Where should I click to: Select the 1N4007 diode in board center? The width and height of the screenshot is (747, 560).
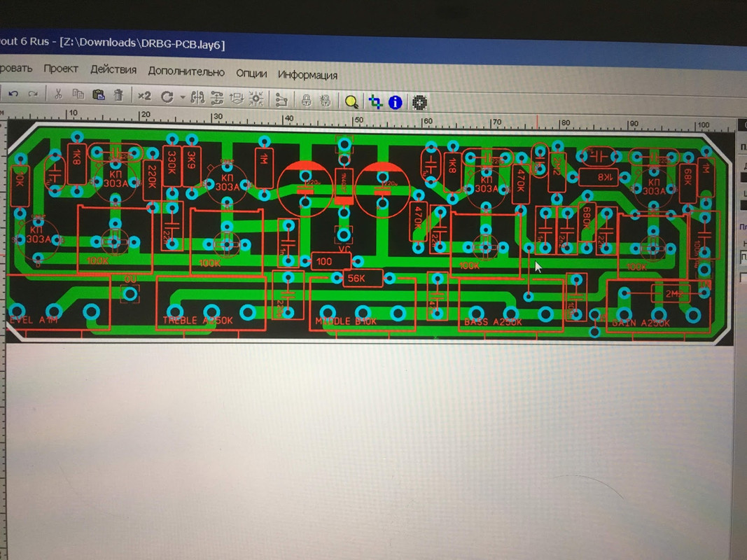click(x=344, y=186)
